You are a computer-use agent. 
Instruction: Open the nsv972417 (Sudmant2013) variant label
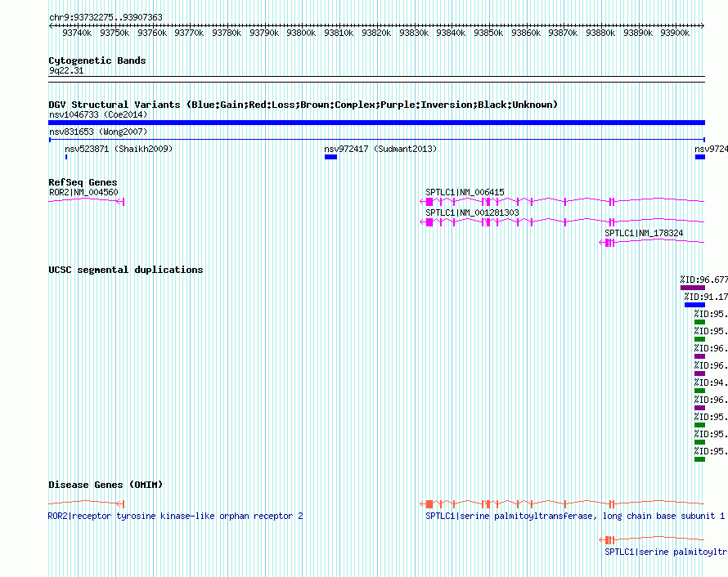[380, 149]
